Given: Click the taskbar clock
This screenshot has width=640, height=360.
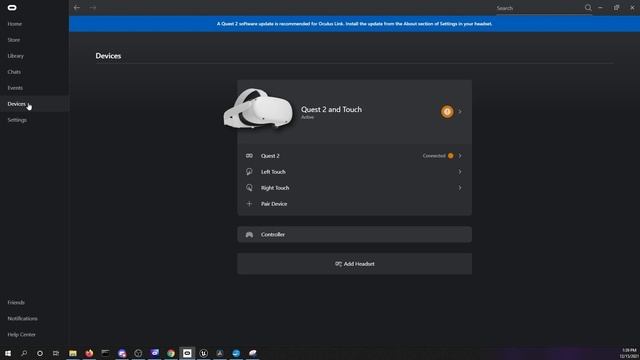Looking at the screenshot, I should pos(629,353).
